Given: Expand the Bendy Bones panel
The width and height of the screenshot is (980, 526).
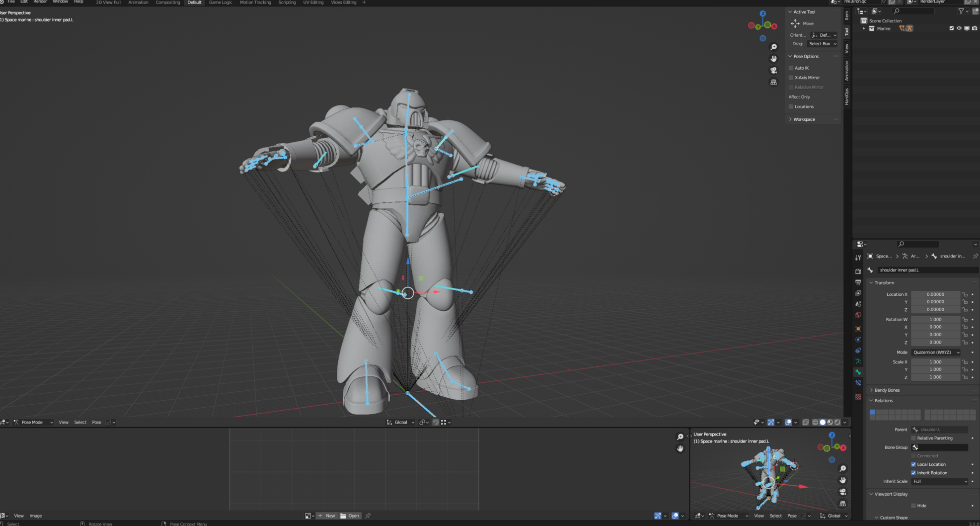Looking at the screenshot, I should pyautogui.click(x=887, y=390).
